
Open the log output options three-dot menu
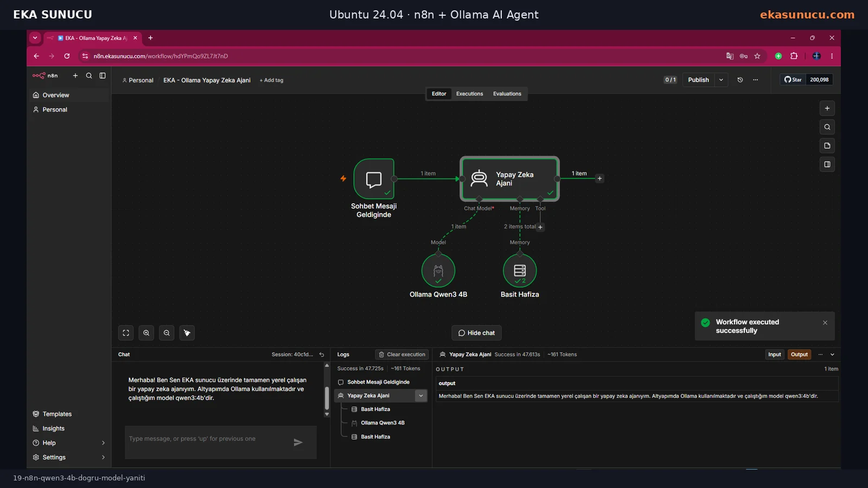(820, 355)
